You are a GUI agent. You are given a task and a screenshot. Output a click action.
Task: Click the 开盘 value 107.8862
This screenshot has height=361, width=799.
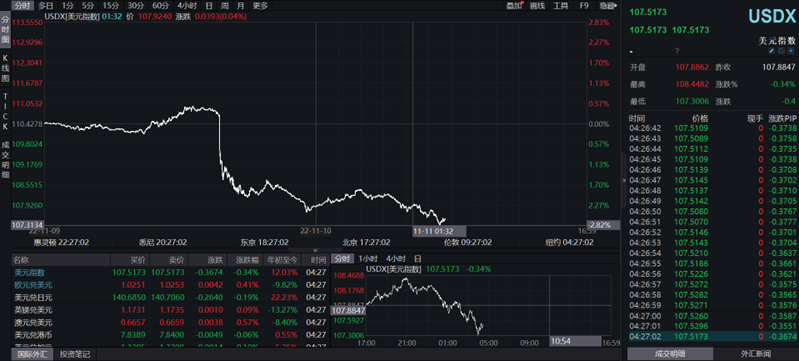[692, 67]
